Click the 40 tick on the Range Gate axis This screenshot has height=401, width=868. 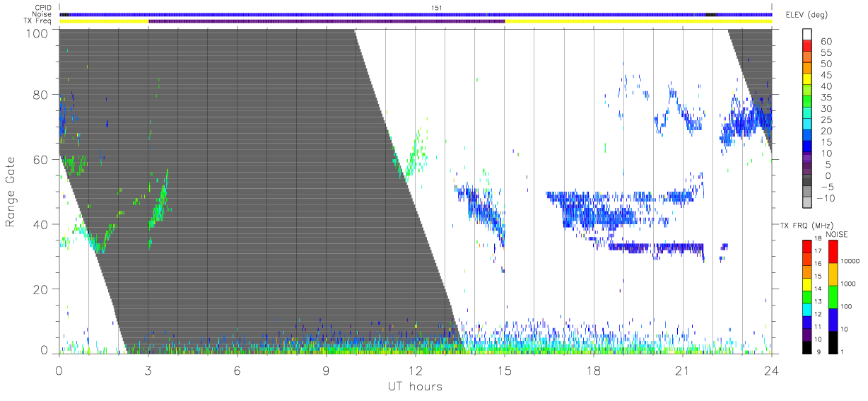(x=41, y=224)
